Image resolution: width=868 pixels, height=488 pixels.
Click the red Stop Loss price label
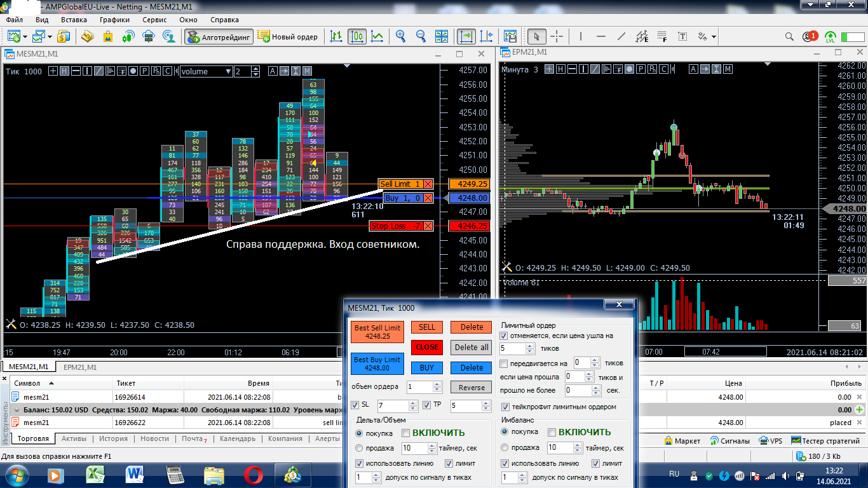tap(468, 226)
